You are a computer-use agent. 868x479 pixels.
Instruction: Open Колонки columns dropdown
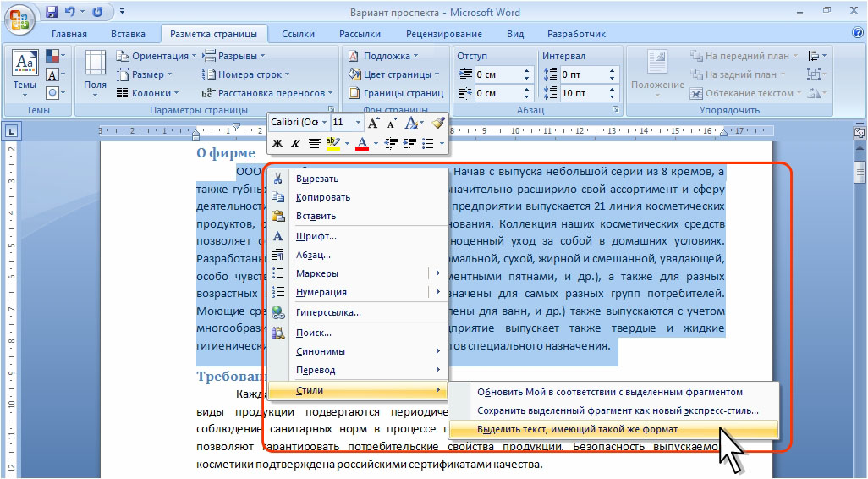pyautogui.click(x=147, y=93)
